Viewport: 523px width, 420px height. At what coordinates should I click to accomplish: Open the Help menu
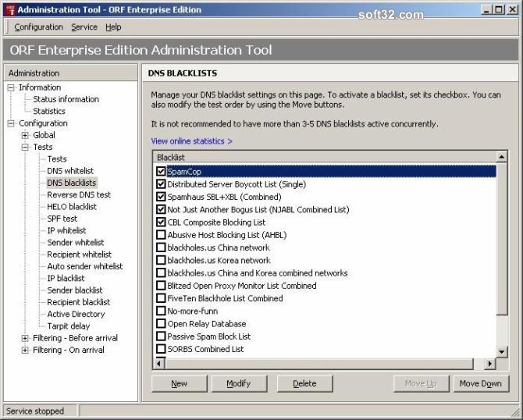(113, 27)
